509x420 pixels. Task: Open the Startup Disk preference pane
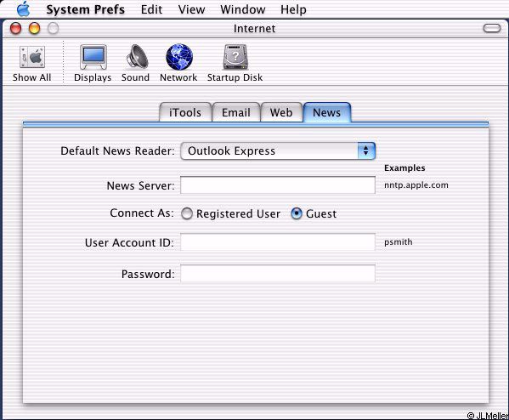coord(235,57)
